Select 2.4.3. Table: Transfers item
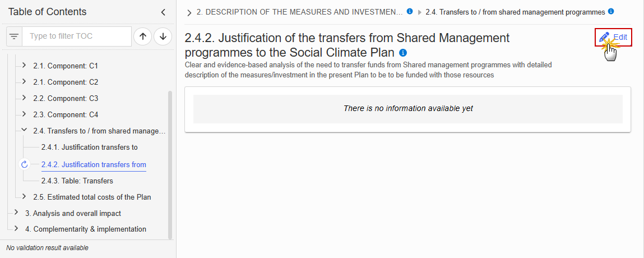This screenshot has width=644, height=258. [77, 181]
